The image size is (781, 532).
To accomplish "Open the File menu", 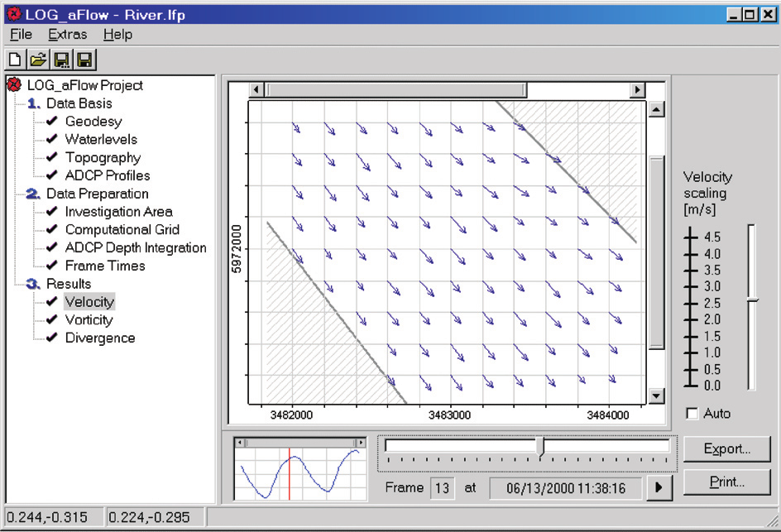I will point(21,35).
